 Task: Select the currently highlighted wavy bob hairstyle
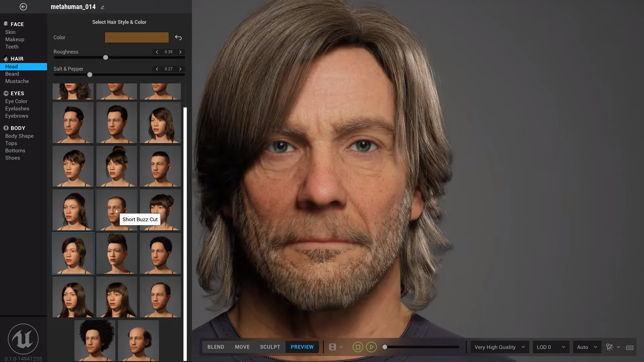pyautogui.click(x=73, y=253)
